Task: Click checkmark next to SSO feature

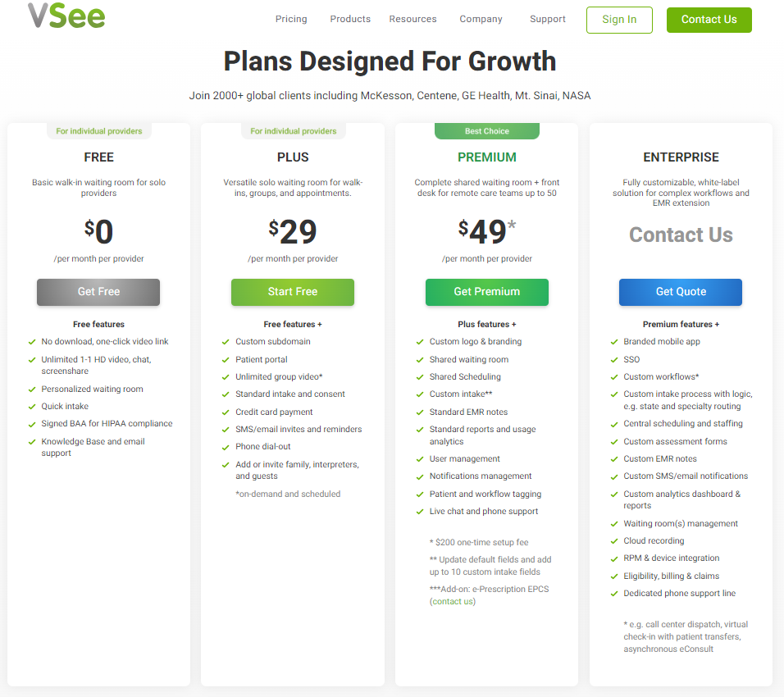Action: [x=614, y=360]
